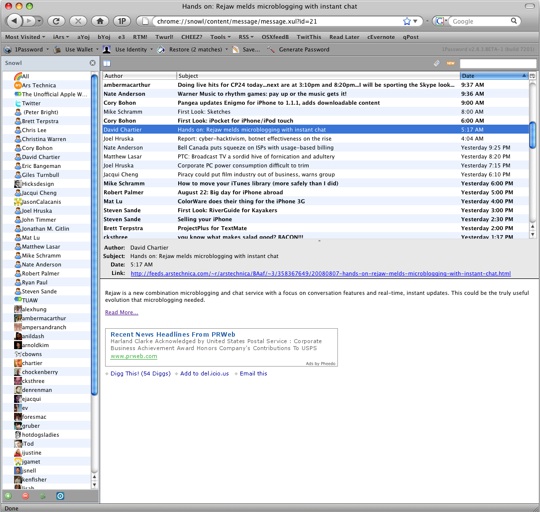Click the 1P toolbar button
This screenshot has width=540, height=512.
tap(122, 21)
